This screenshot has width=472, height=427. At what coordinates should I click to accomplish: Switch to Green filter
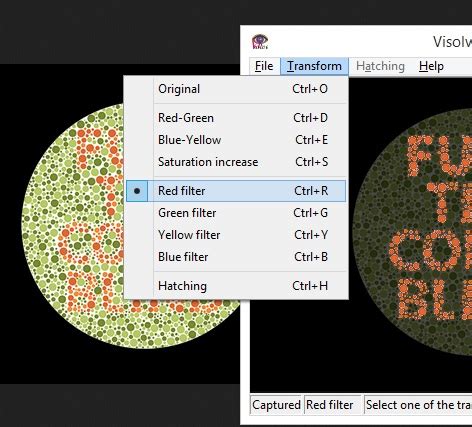(x=236, y=213)
